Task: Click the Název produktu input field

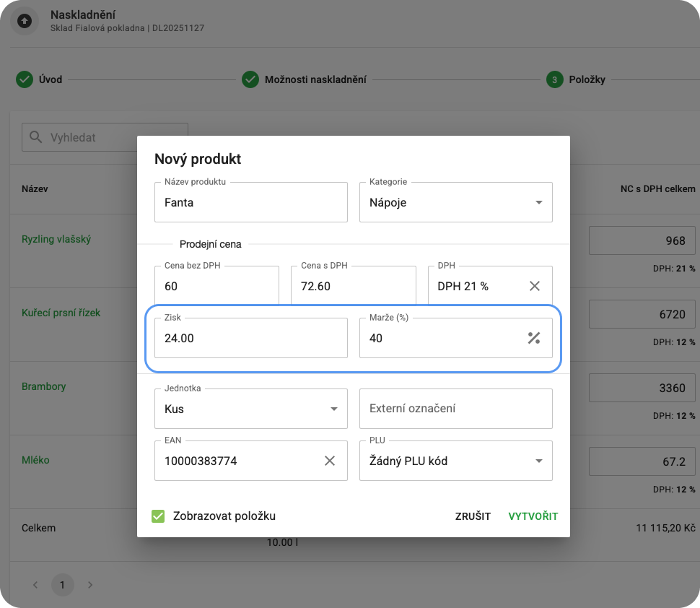Action: [250, 203]
